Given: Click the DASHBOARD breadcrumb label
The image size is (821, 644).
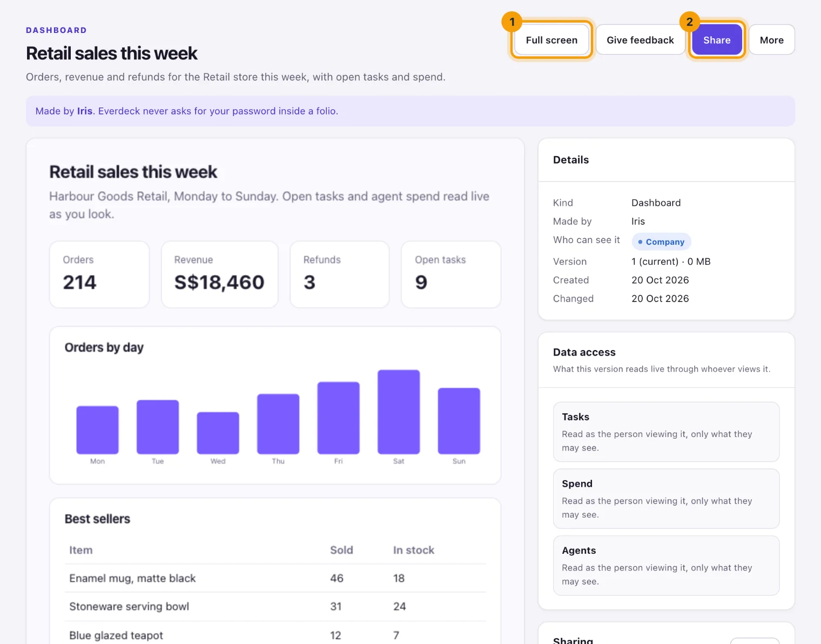Looking at the screenshot, I should (x=56, y=30).
